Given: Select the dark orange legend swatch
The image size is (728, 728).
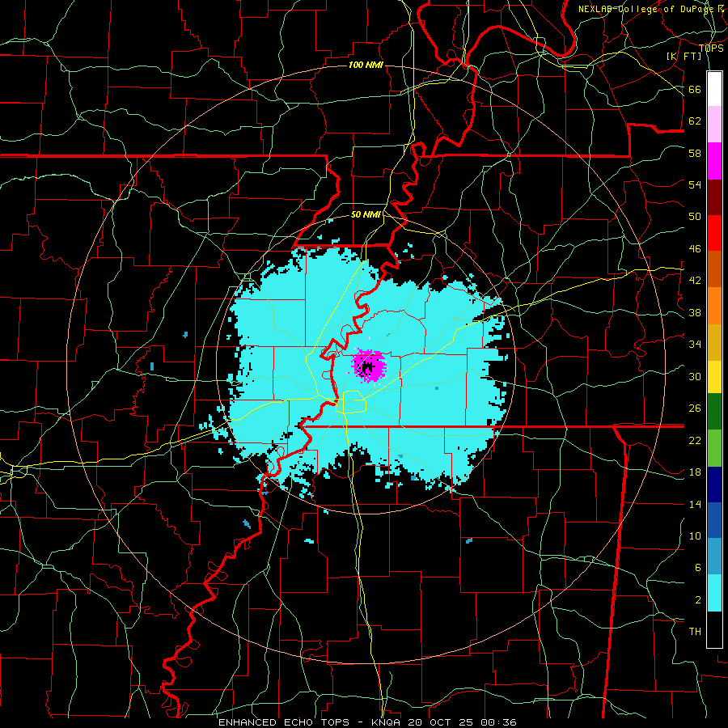Looking at the screenshot, I should point(714,269).
